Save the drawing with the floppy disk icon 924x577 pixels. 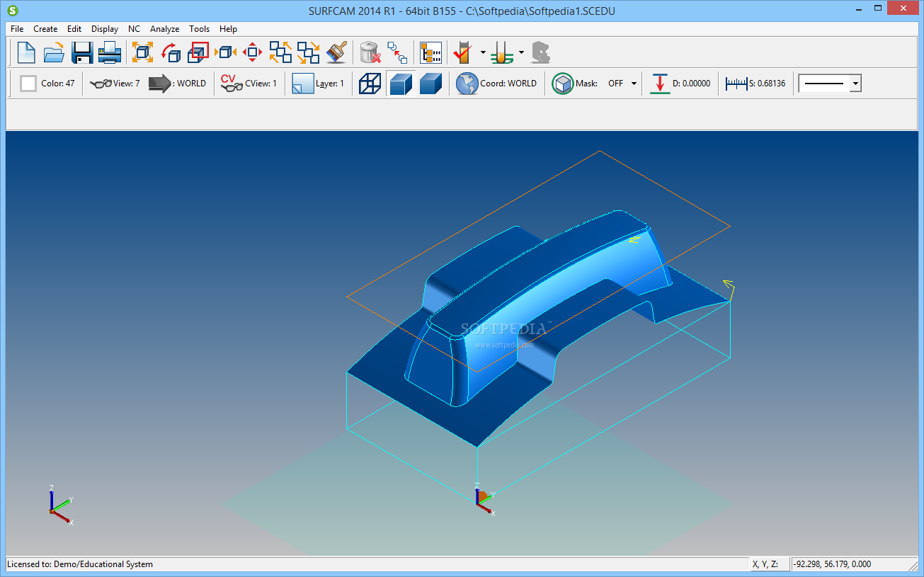click(x=82, y=52)
